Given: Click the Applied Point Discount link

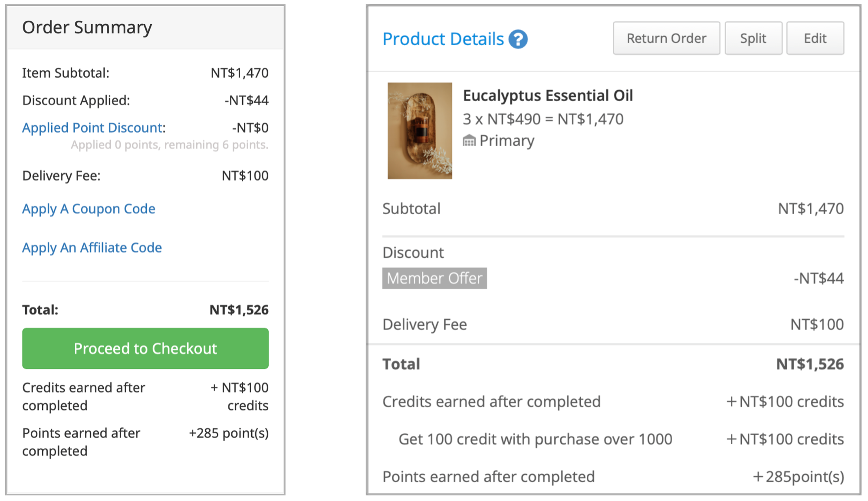Looking at the screenshot, I should (92, 128).
